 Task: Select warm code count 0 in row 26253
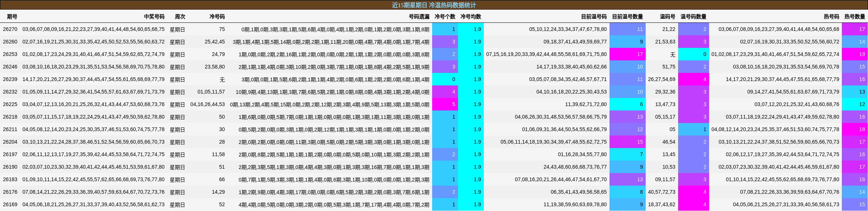pos(693,54)
